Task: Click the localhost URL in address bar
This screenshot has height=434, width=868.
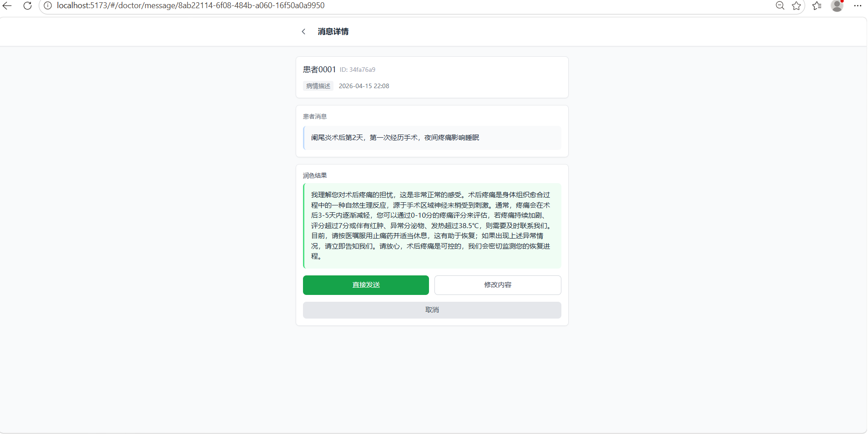Action: (x=191, y=5)
